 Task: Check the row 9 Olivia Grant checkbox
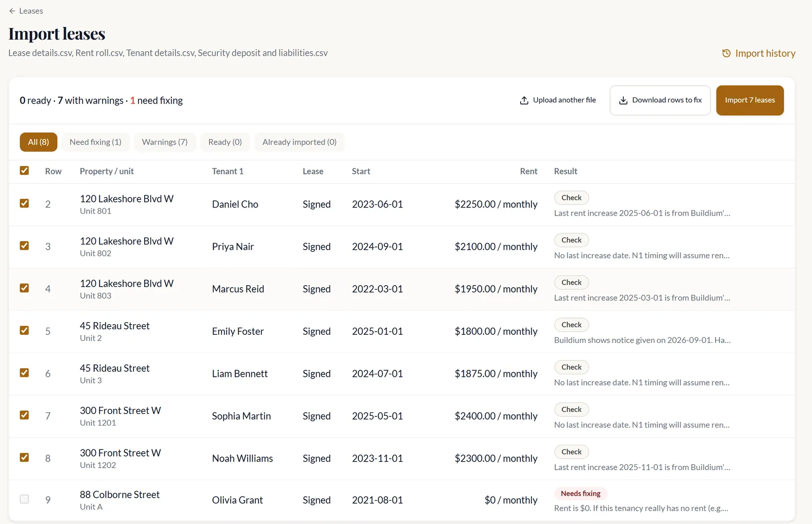click(x=24, y=499)
